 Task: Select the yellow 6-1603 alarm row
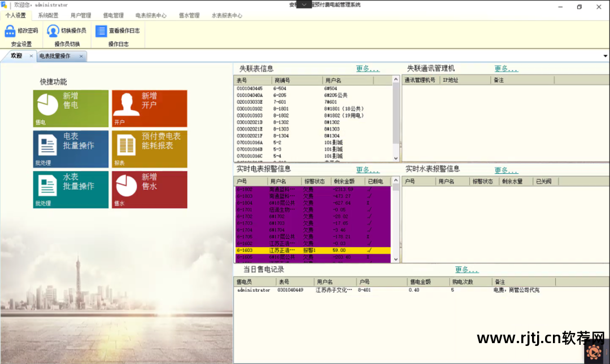313,251
